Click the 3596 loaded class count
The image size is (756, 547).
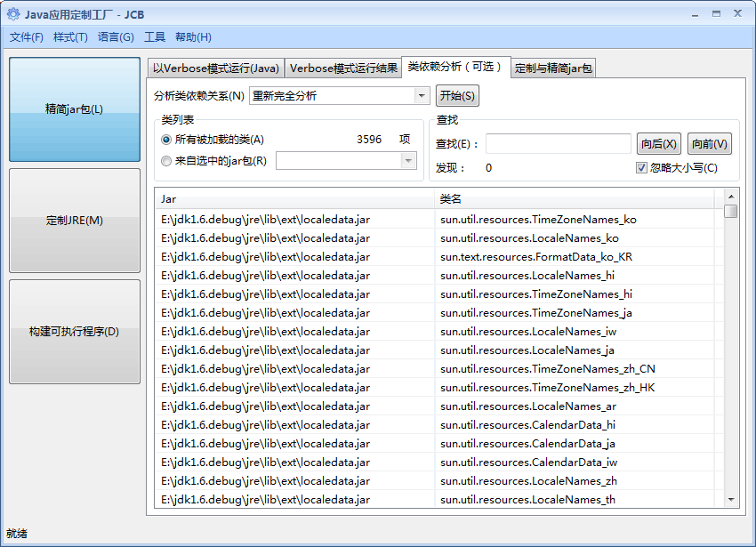(x=369, y=140)
